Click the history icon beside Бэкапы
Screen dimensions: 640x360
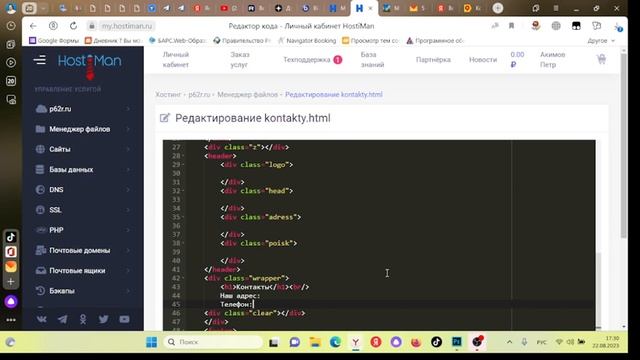click(x=40, y=291)
